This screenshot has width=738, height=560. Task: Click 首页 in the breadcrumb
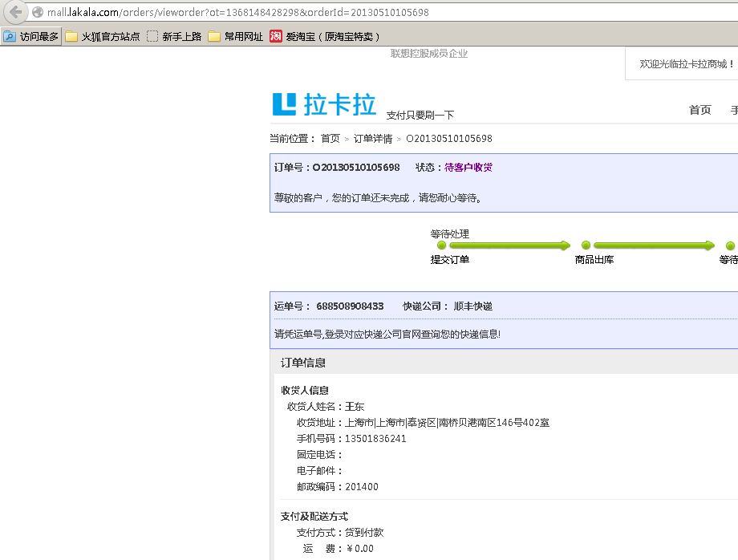[x=330, y=138]
